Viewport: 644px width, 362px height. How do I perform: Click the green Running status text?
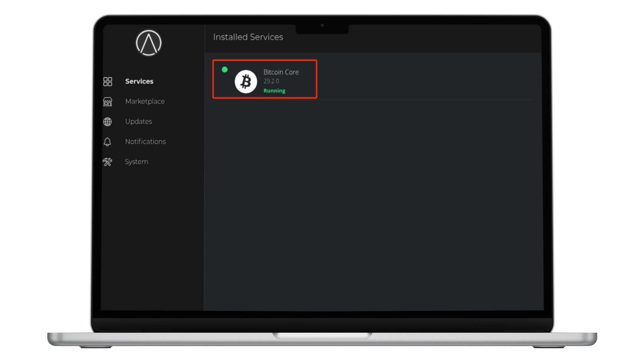tap(274, 91)
